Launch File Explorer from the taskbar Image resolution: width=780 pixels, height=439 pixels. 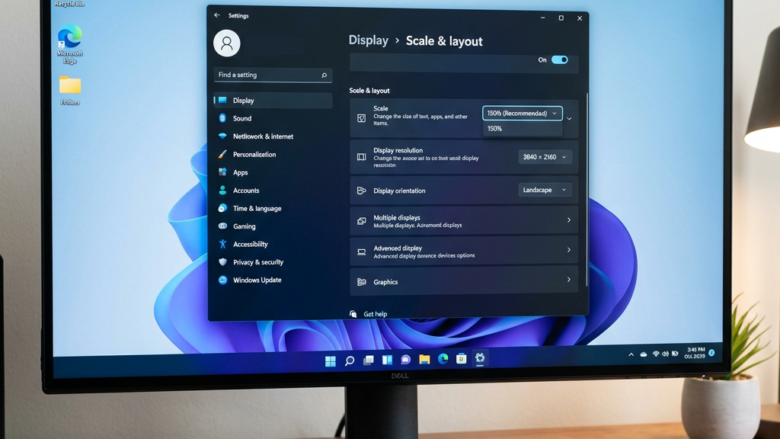coord(424,359)
